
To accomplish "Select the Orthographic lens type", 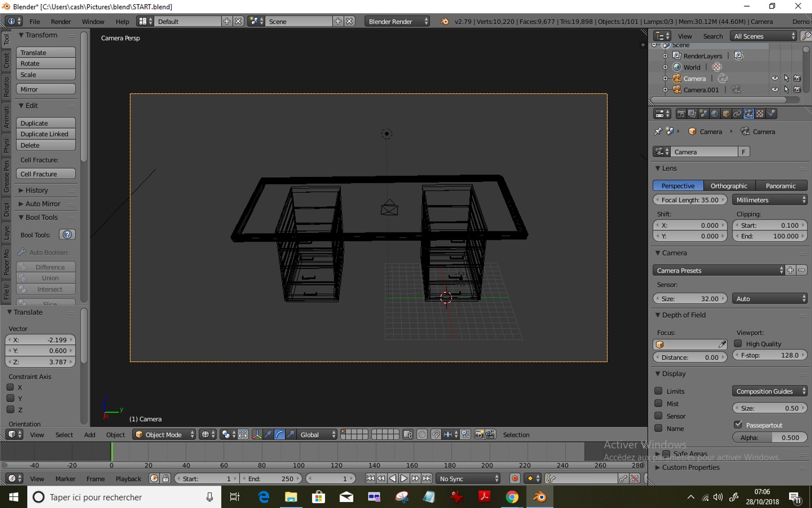I will 729,185.
